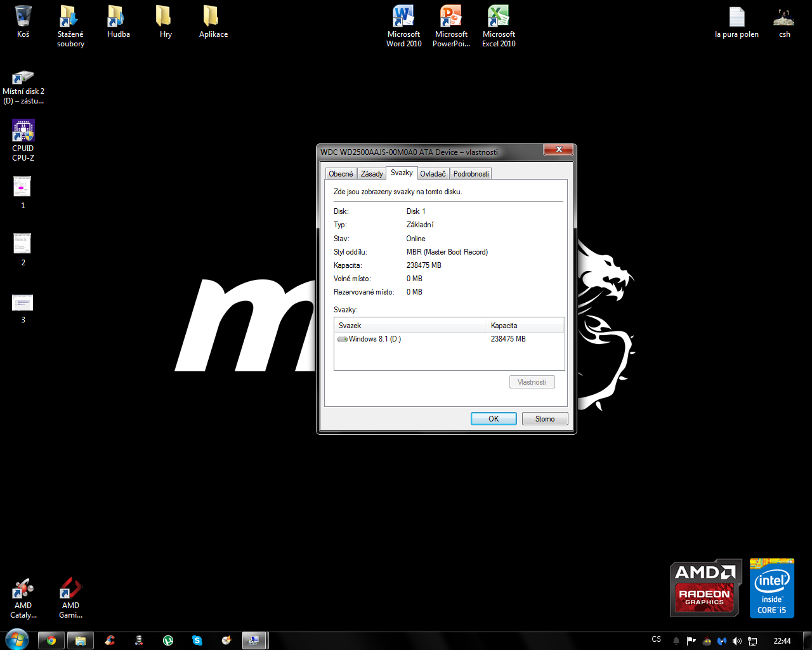Image resolution: width=812 pixels, height=650 pixels.
Task: Launch Microsoft Word 2010 shortcut
Action: click(403, 25)
